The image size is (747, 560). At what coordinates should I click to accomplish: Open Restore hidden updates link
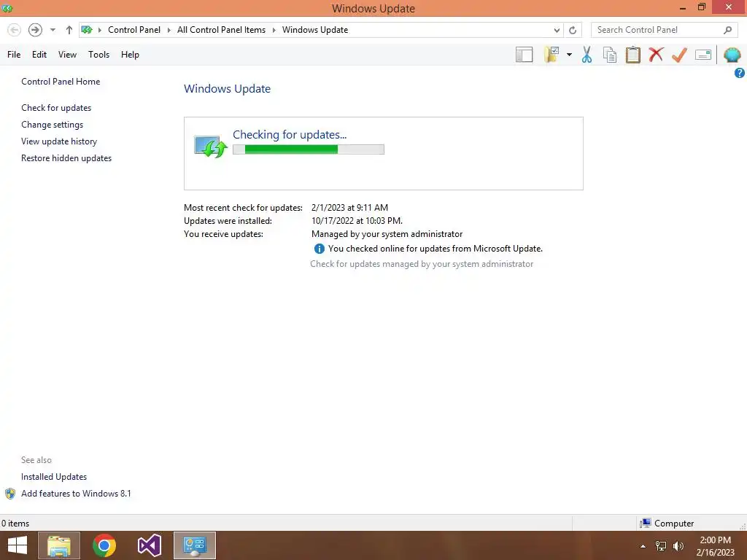pyautogui.click(x=66, y=157)
